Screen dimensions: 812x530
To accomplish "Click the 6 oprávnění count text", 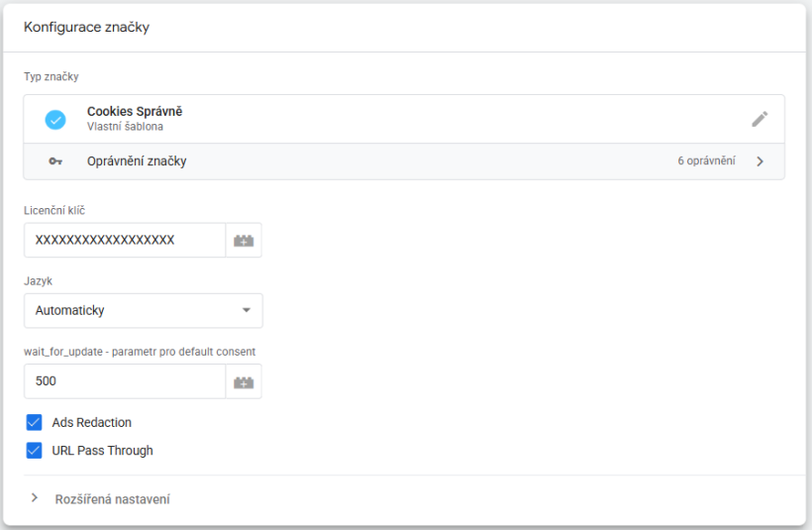I will coord(706,161).
